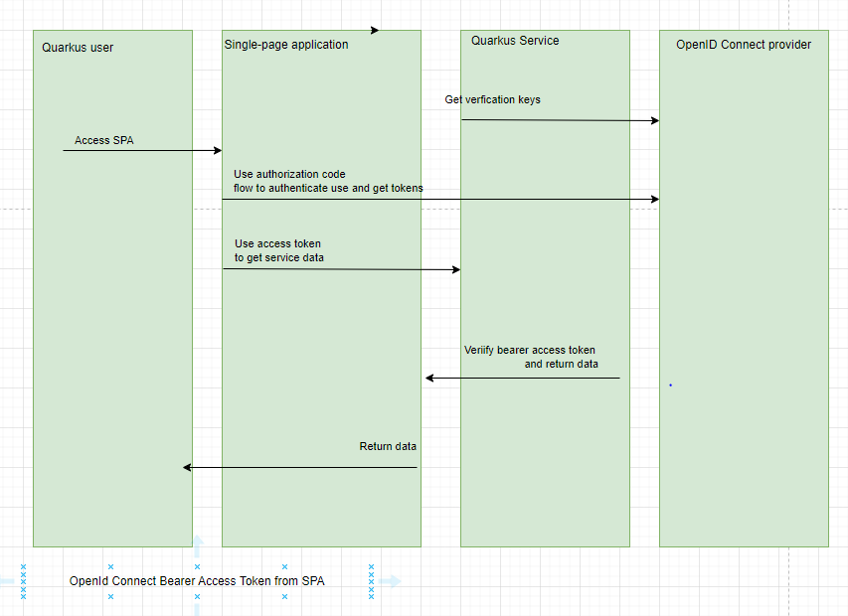Viewport: 848px width, 616px height.
Task: Select the 'Quarkus Service' lane label
Action: 515,41
